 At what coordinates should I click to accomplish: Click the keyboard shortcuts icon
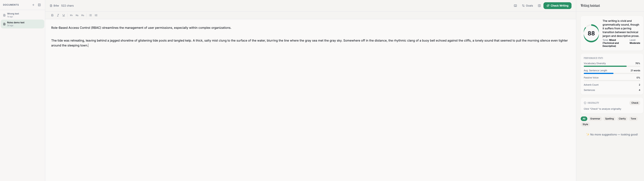tap(515, 6)
